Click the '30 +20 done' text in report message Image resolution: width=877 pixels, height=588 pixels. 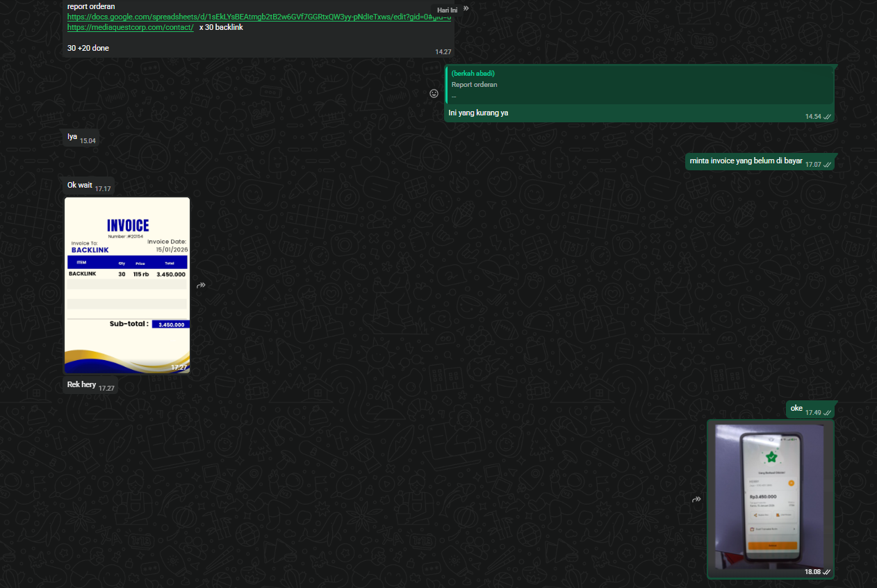[x=88, y=48]
